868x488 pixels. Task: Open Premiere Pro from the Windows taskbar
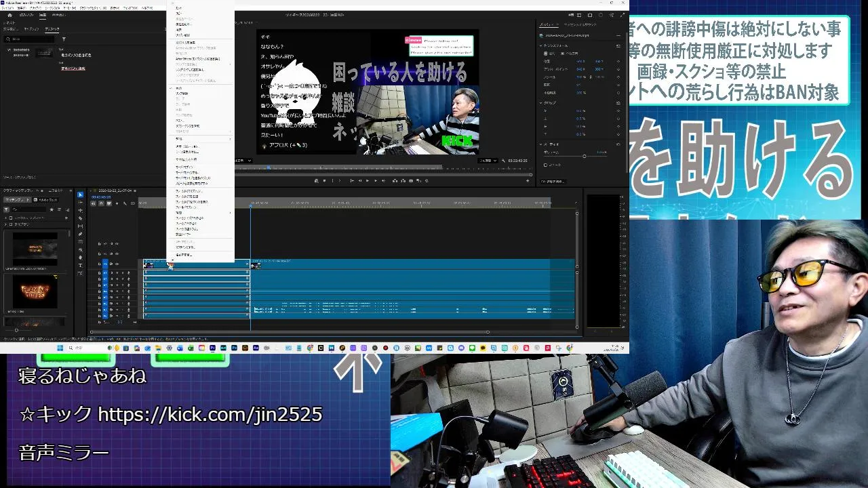point(213,348)
